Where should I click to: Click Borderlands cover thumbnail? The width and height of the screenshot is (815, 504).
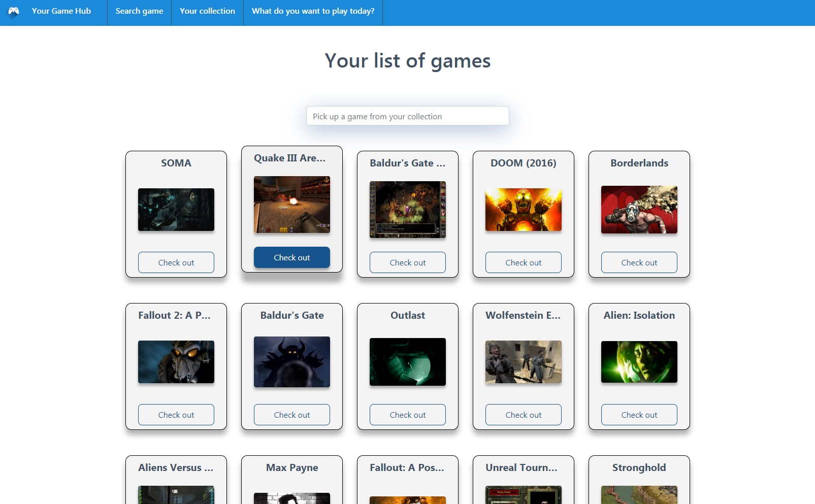click(x=639, y=210)
